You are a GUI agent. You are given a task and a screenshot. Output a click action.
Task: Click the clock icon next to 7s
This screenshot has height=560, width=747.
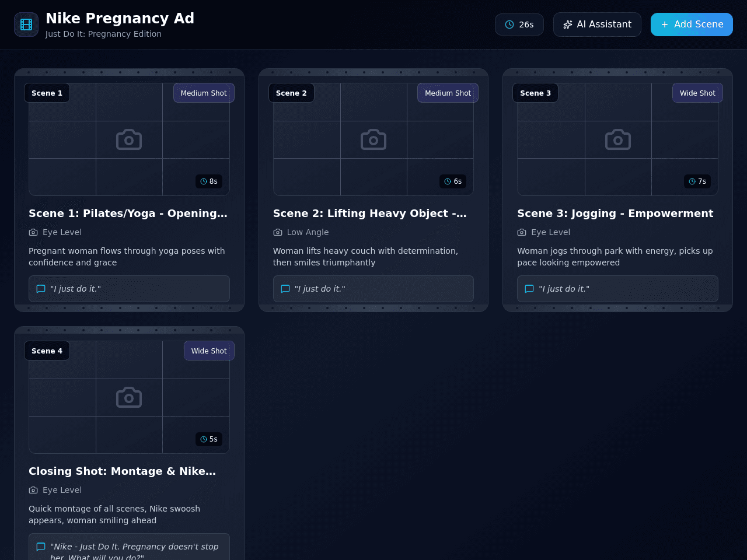coord(692,181)
